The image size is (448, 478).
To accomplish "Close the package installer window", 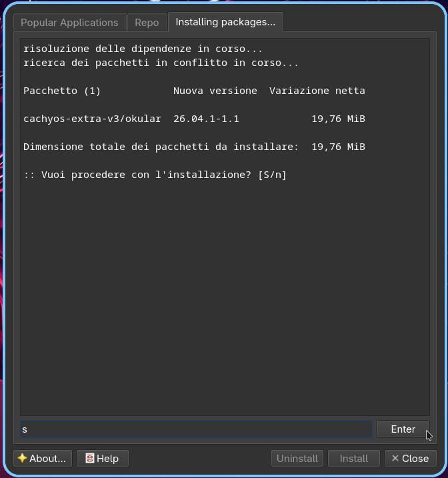I will (x=411, y=458).
